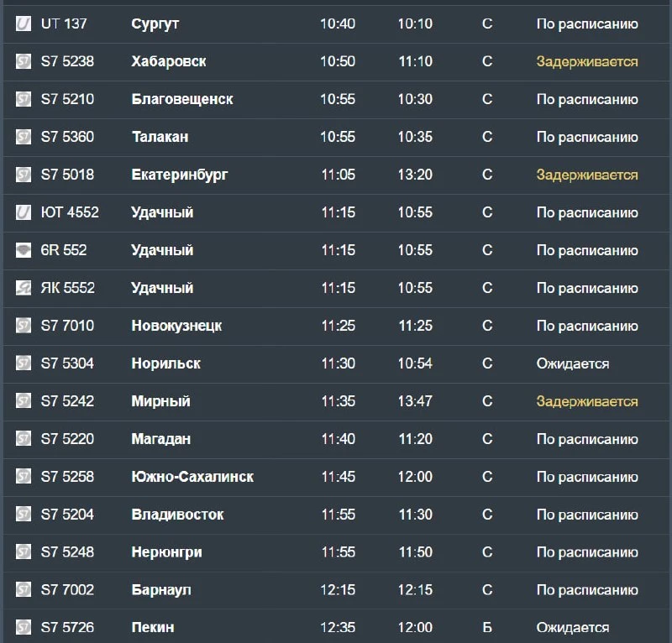Click actual time 10:54 of Норильск flight
Screen dimensions: 672x643
[415, 363]
